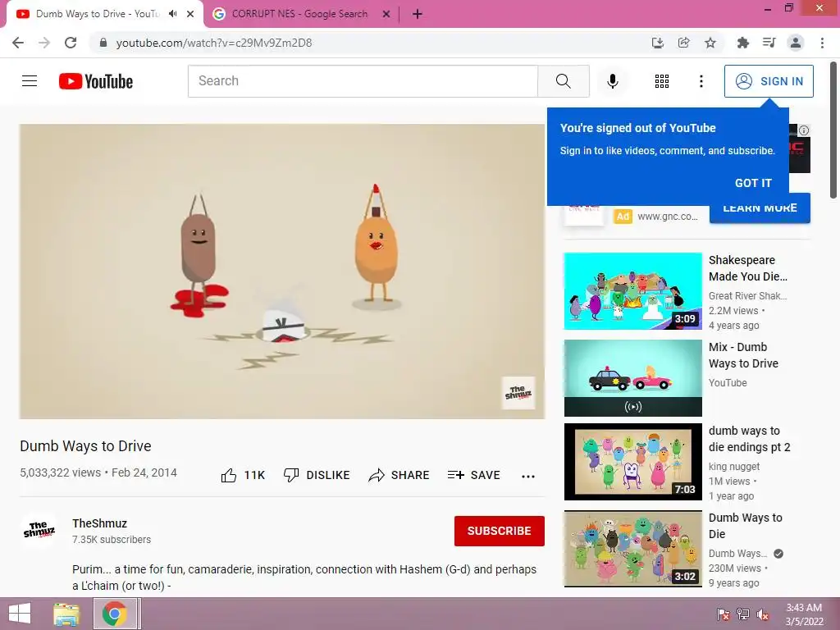Open dumb ways to die endings pt 2 thumbnail
This screenshot has width=840, height=630.
[632, 462]
